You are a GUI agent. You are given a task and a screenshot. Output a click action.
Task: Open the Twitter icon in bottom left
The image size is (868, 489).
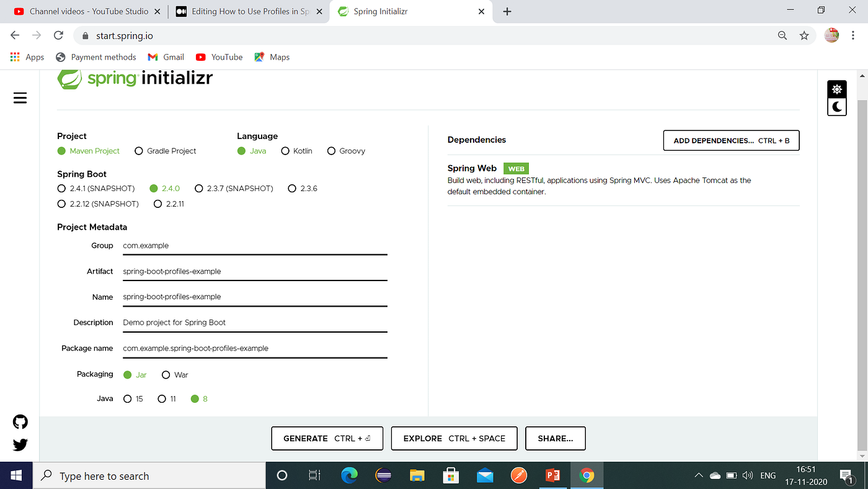tap(19, 444)
